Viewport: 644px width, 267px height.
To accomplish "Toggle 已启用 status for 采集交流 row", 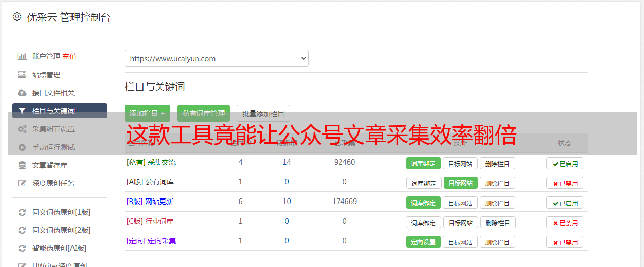I will click(564, 163).
